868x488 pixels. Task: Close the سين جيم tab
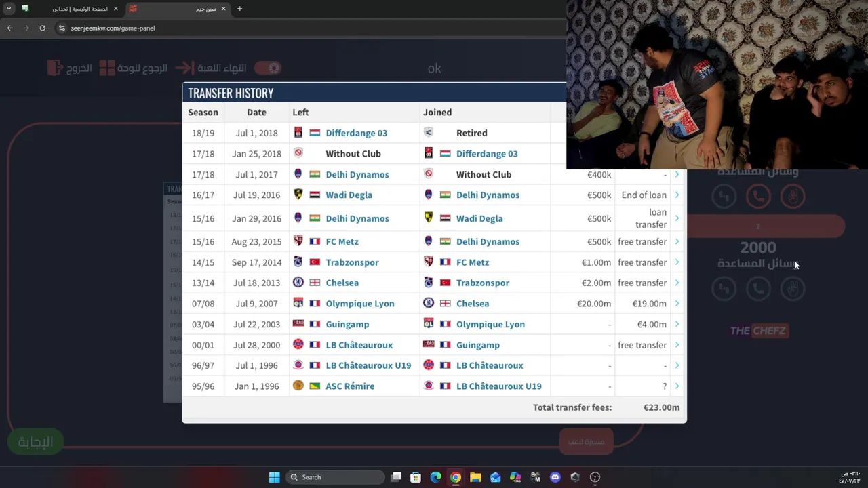223,9
